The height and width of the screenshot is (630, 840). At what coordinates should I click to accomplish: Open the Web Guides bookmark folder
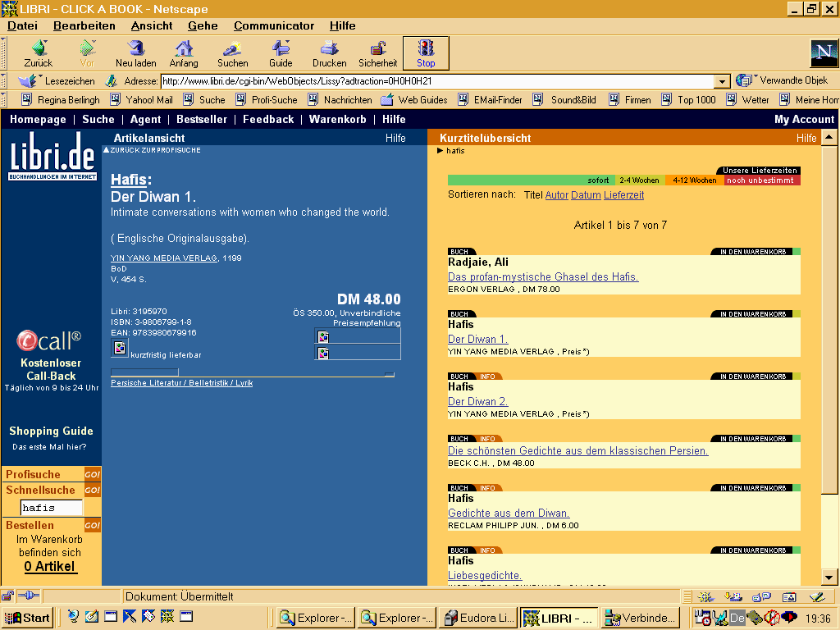[x=414, y=99]
